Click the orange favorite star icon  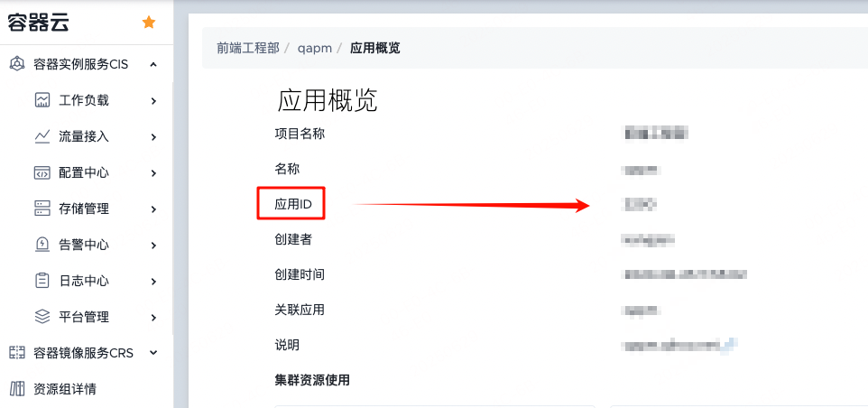click(149, 22)
